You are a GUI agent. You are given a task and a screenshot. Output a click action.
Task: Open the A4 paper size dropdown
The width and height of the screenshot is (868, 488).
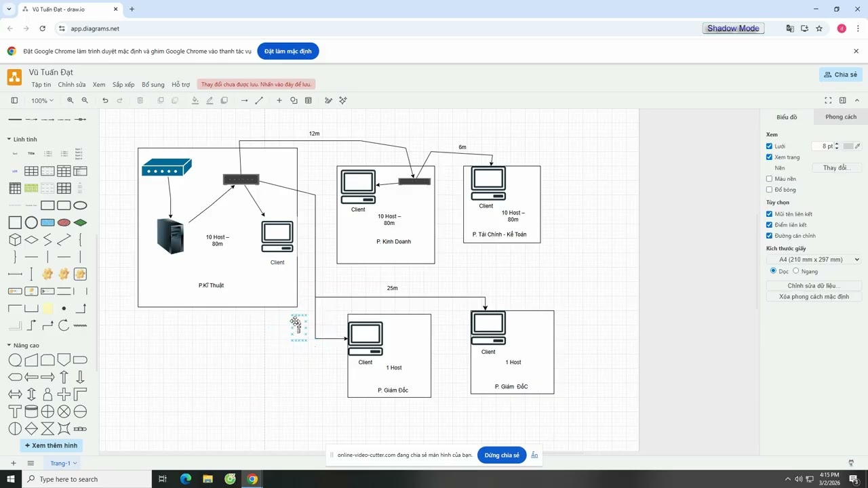tap(814, 260)
